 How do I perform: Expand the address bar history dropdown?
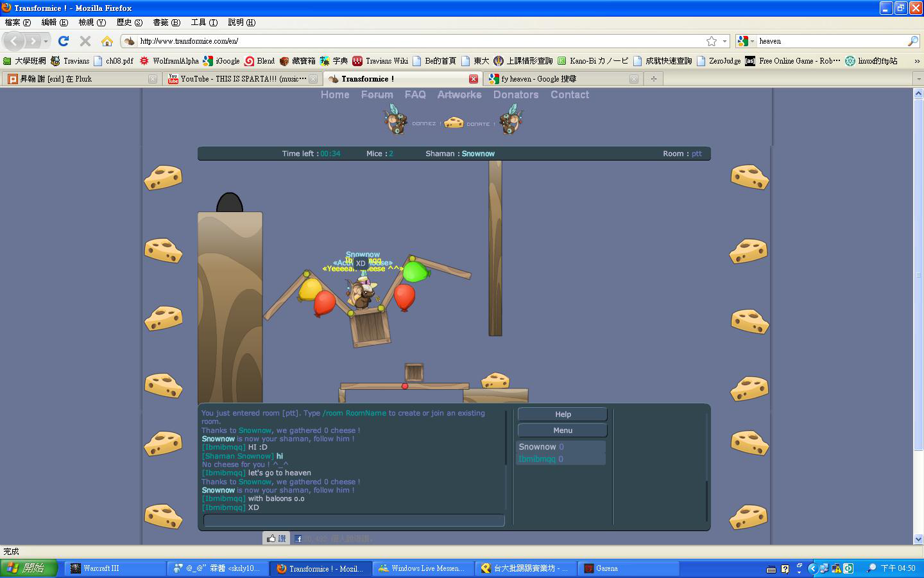click(x=725, y=41)
